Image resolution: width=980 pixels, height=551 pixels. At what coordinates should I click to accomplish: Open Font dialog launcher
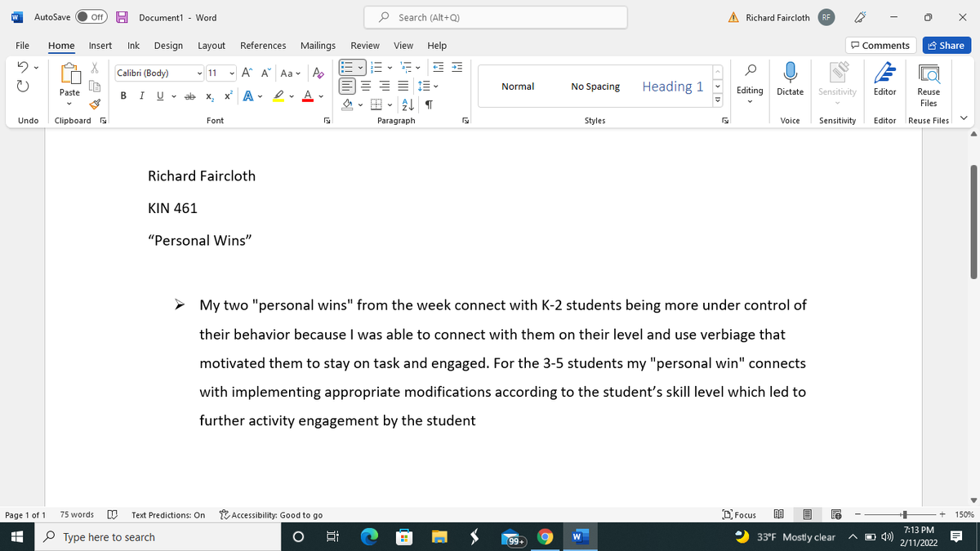[x=327, y=121]
